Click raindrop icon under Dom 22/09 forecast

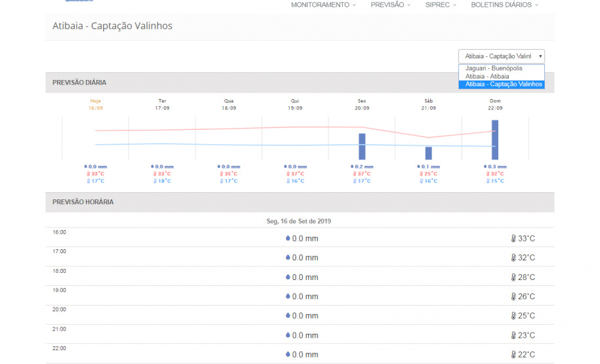click(486, 167)
